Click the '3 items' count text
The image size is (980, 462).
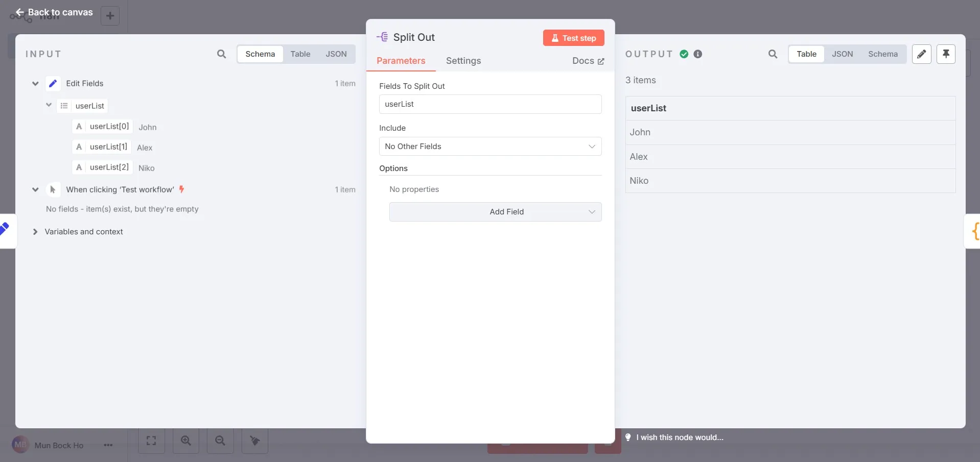pyautogui.click(x=640, y=80)
